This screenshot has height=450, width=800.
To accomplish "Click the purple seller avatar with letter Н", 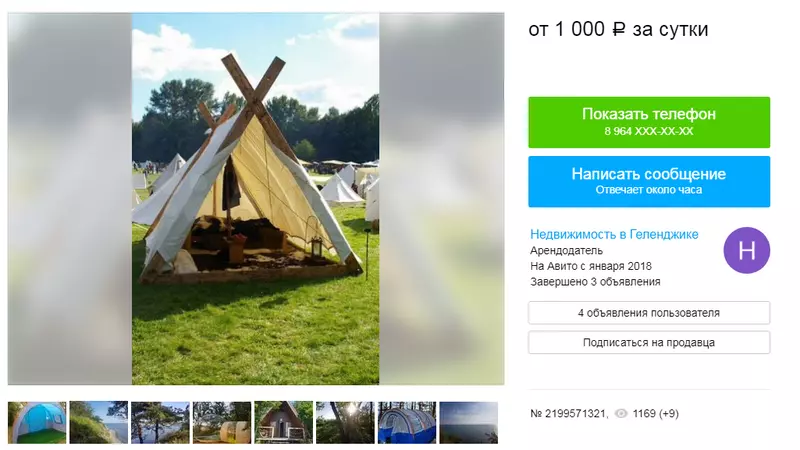I will click(x=746, y=251).
